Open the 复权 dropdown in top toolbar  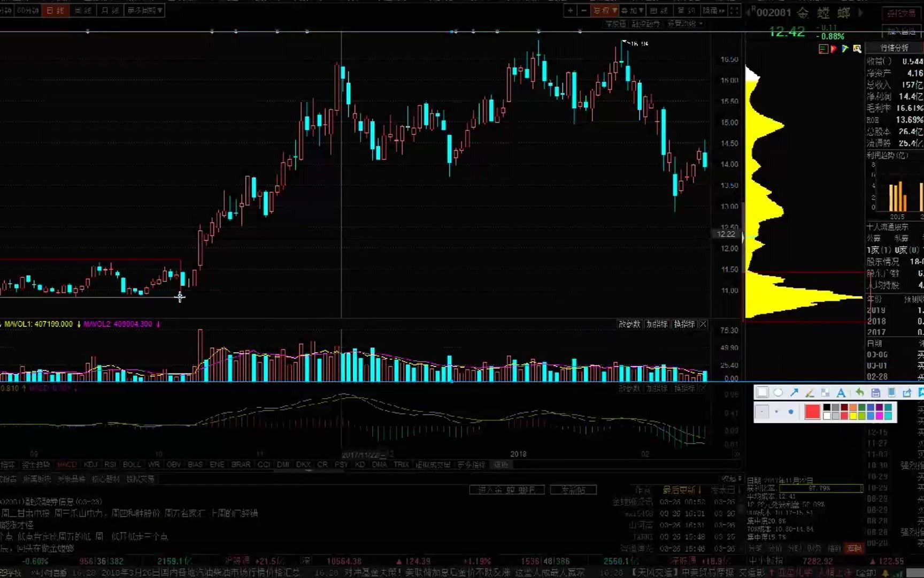click(x=605, y=10)
